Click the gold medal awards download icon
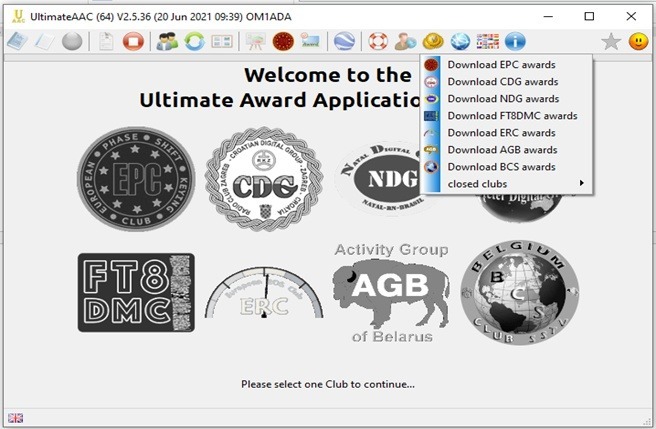The width and height of the screenshot is (656, 429). pyautogui.click(x=433, y=41)
